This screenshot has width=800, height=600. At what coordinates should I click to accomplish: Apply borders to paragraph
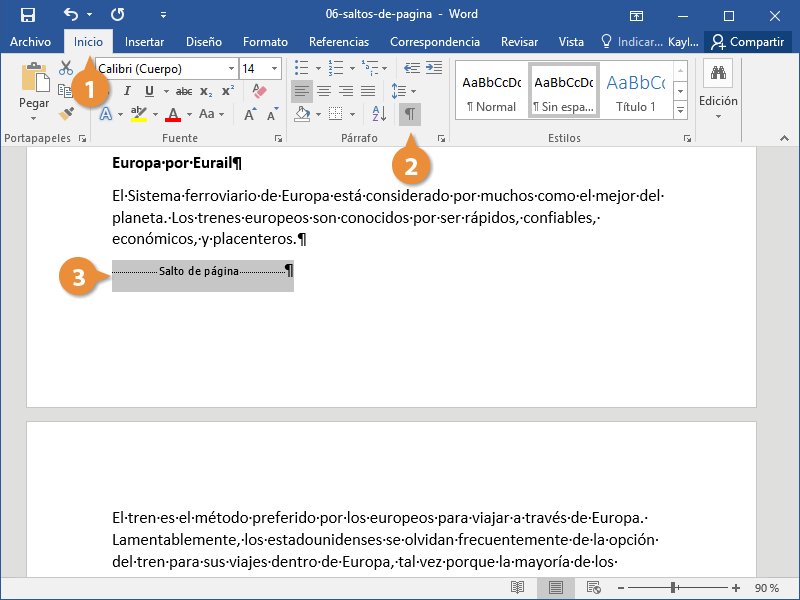tap(335, 114)
